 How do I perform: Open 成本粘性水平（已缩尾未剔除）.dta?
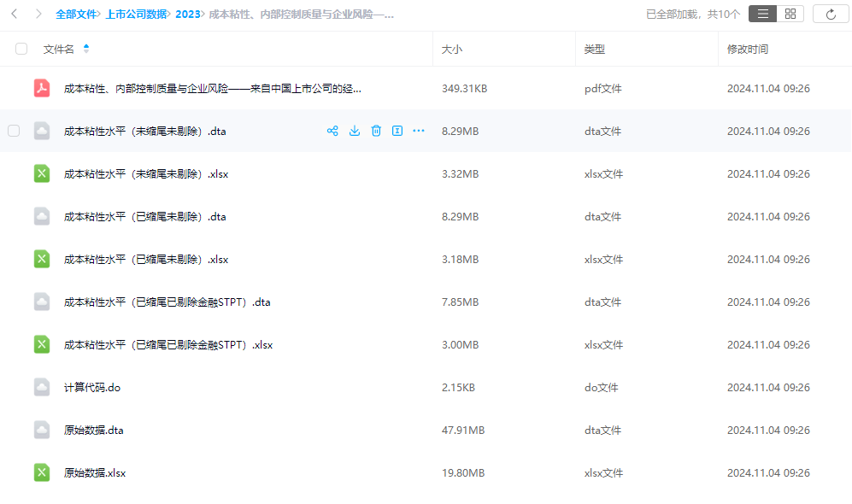(x=144, y=217)
